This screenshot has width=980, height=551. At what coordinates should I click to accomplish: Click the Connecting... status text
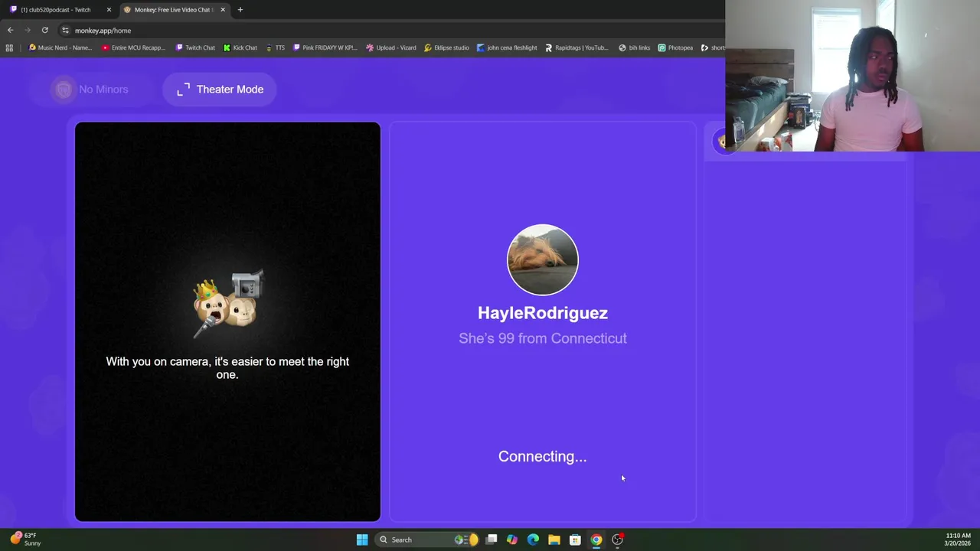[x=543, y=457]
